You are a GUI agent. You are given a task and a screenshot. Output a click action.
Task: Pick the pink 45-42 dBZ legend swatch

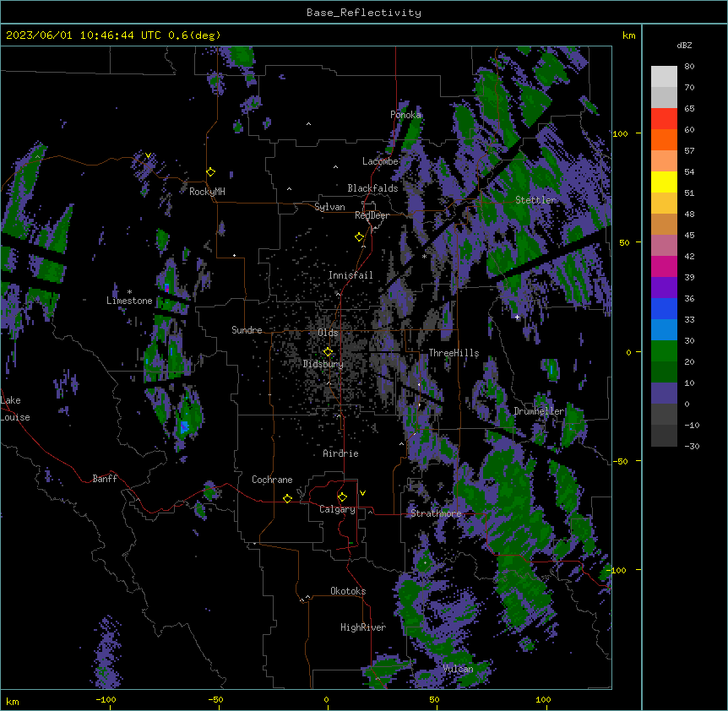[664, 246]
